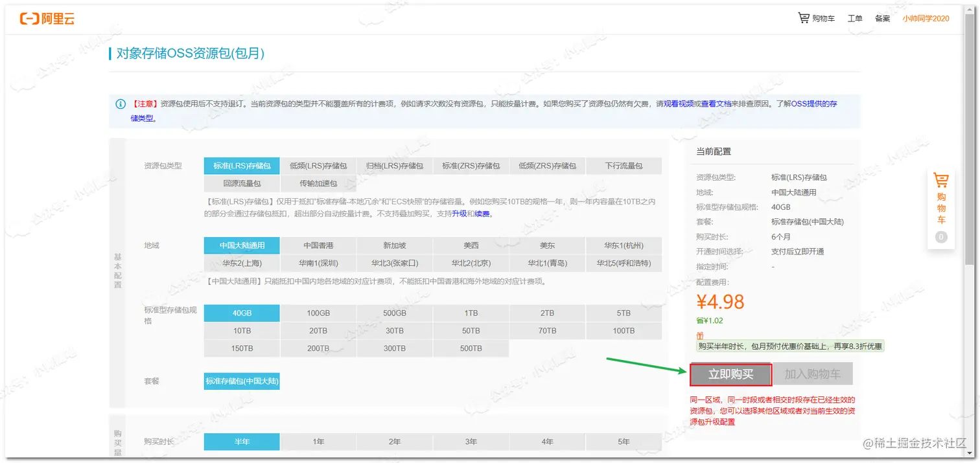Viewport: 980px width, 463px height.
Task: Open 观看视频 link in notice
Action: pos(679,104)
